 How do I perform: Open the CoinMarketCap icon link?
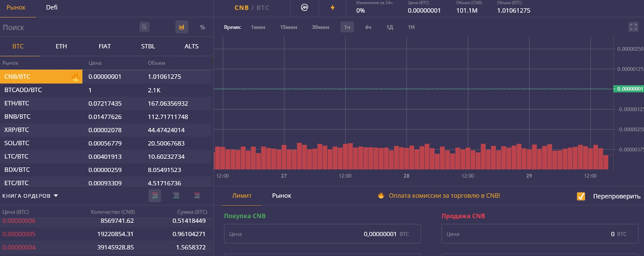pyautogui.click(x=305, y=7)
